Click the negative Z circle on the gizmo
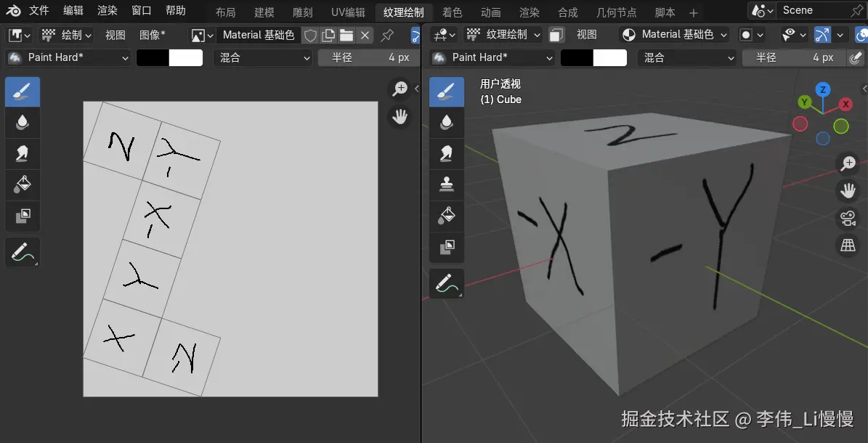The height and width of the screenshot is (443, 868). click(823, 139)
